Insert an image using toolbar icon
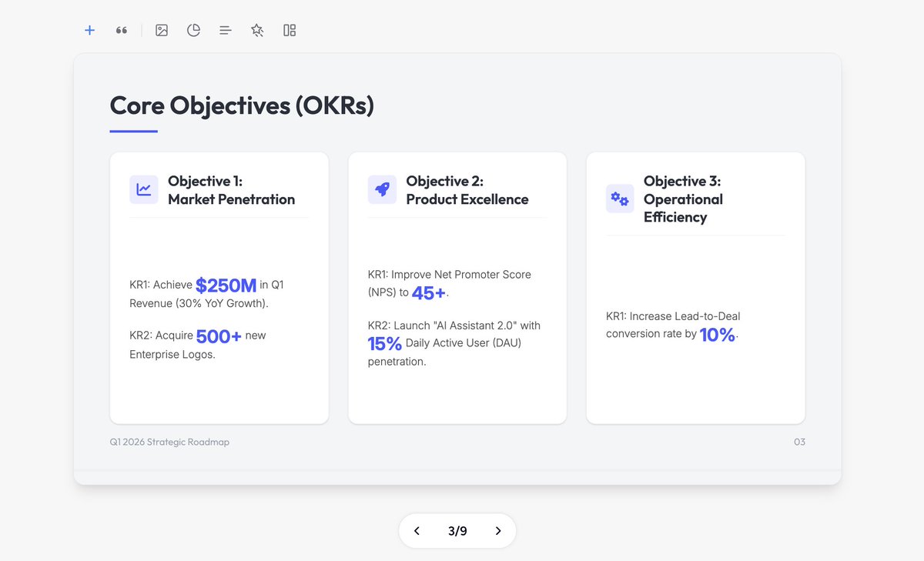Viewport: 924px width, 561px height. tap(162, 30)
